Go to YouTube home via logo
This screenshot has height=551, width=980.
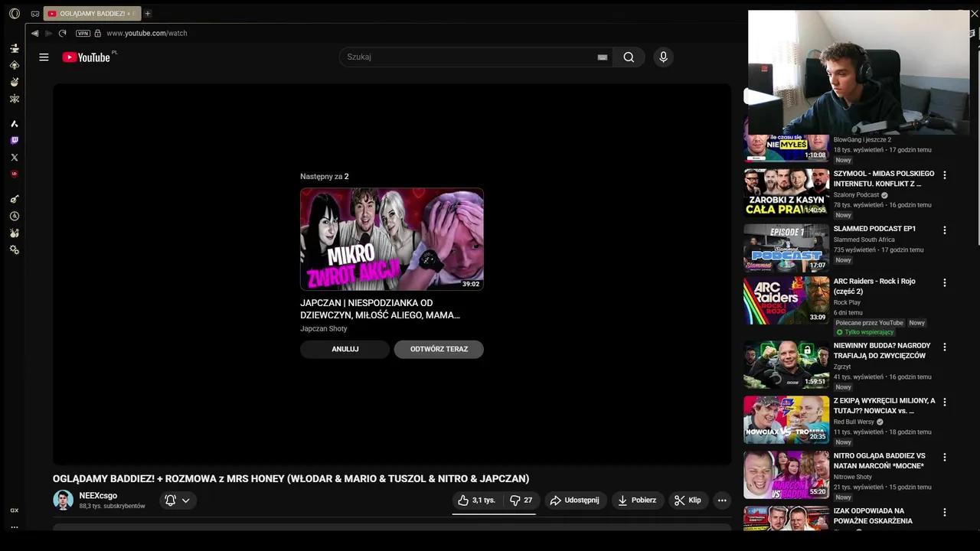point(87,57)
